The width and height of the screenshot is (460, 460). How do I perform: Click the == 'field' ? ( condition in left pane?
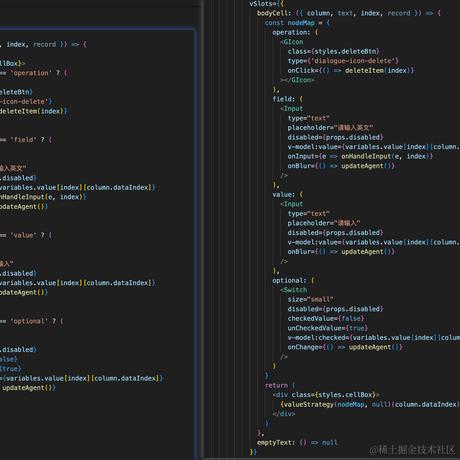(x=26, y=140)
